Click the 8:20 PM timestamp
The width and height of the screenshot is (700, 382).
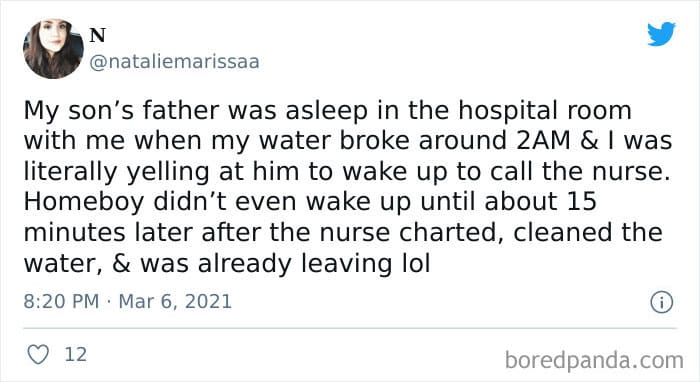pos(61,301)
